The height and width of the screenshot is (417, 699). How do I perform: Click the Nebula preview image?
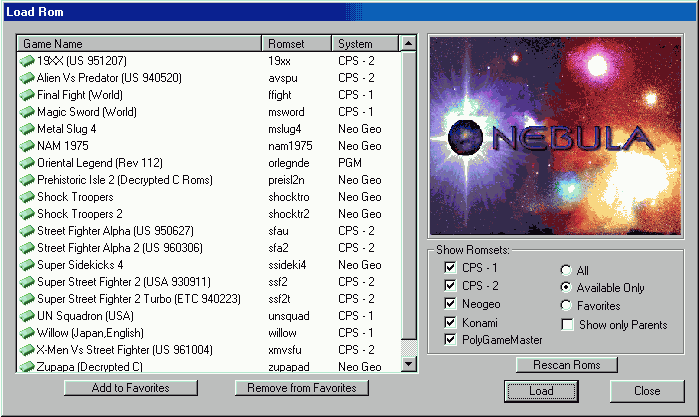[555, 136]
